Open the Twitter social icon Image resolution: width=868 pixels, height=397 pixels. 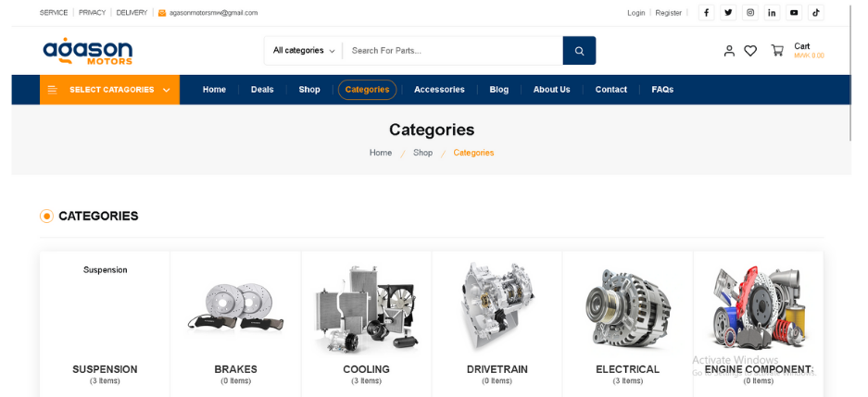pyautogui.click(x=728, y=13)
